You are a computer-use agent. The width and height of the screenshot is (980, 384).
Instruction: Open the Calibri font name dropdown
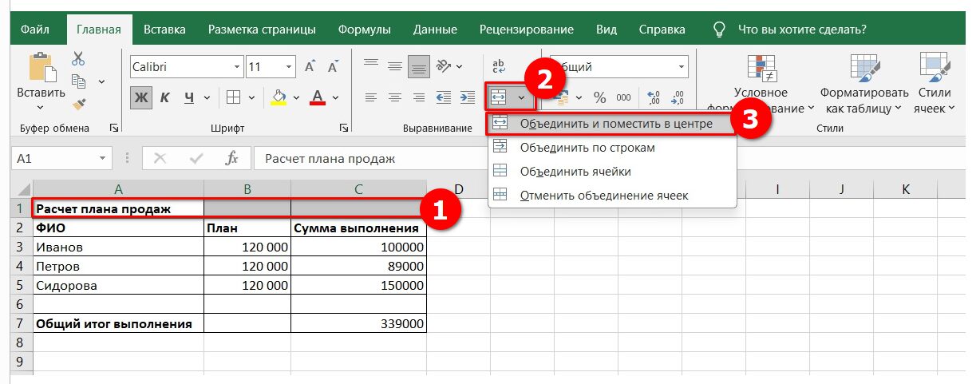[x=237, y=67]
